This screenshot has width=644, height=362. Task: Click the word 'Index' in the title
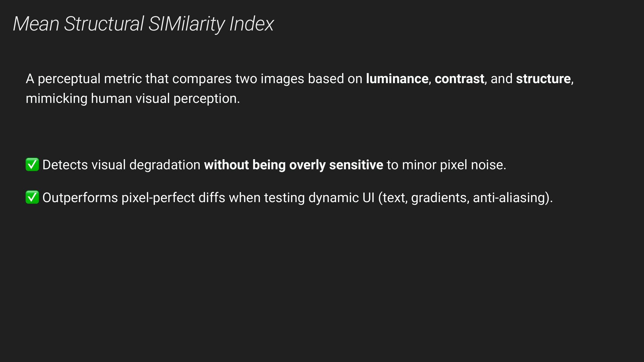(252, 24)
